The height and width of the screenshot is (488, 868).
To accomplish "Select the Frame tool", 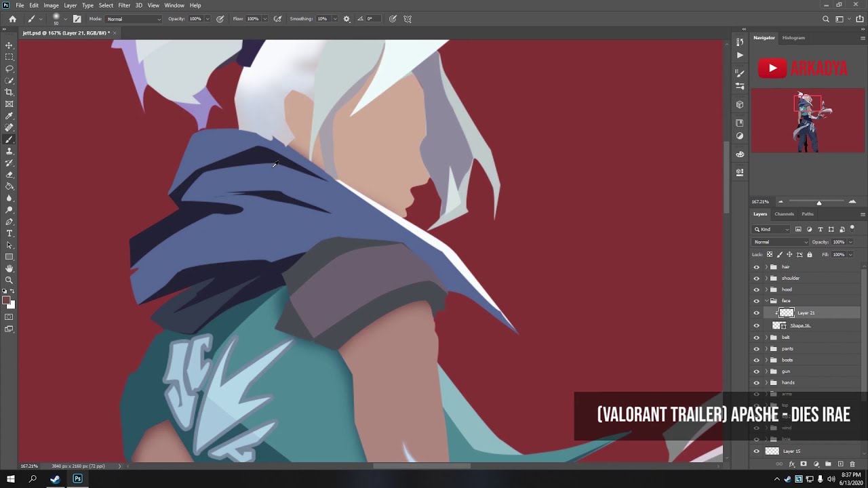I will click(9, 104).
